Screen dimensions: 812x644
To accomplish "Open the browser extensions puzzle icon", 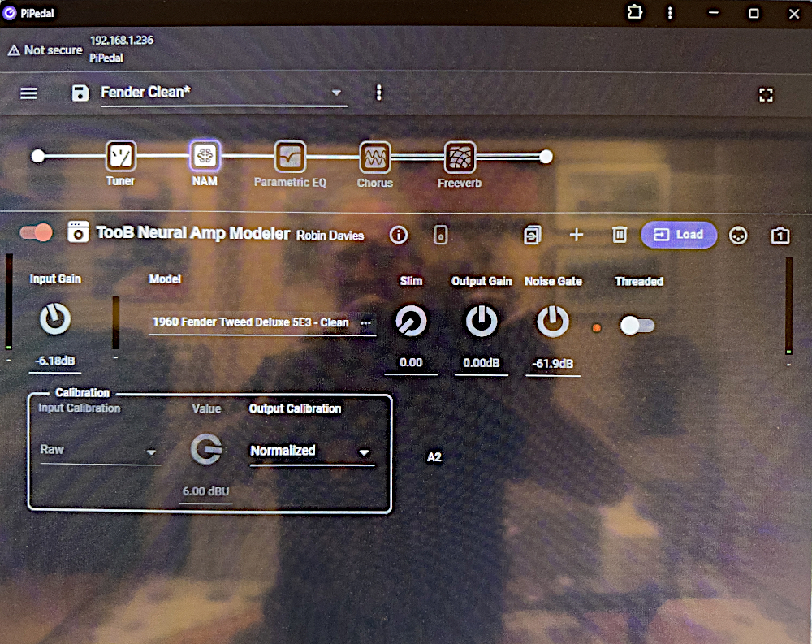I will [635, 12].
